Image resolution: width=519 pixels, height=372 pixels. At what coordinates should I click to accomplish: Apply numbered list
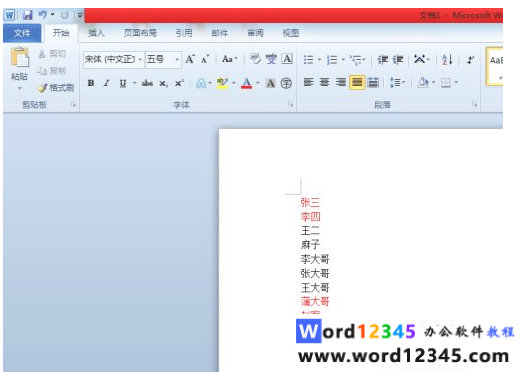(332, 60)
